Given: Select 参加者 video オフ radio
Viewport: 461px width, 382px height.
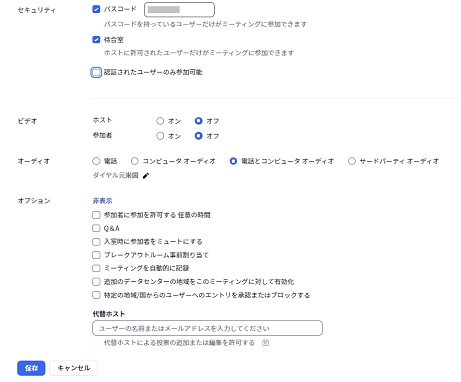Looking at the screenshot, I should 199,136.
